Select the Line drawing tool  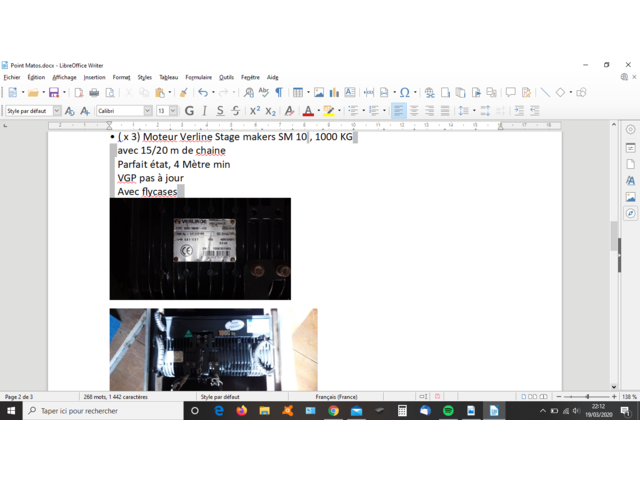pos(545,93)
